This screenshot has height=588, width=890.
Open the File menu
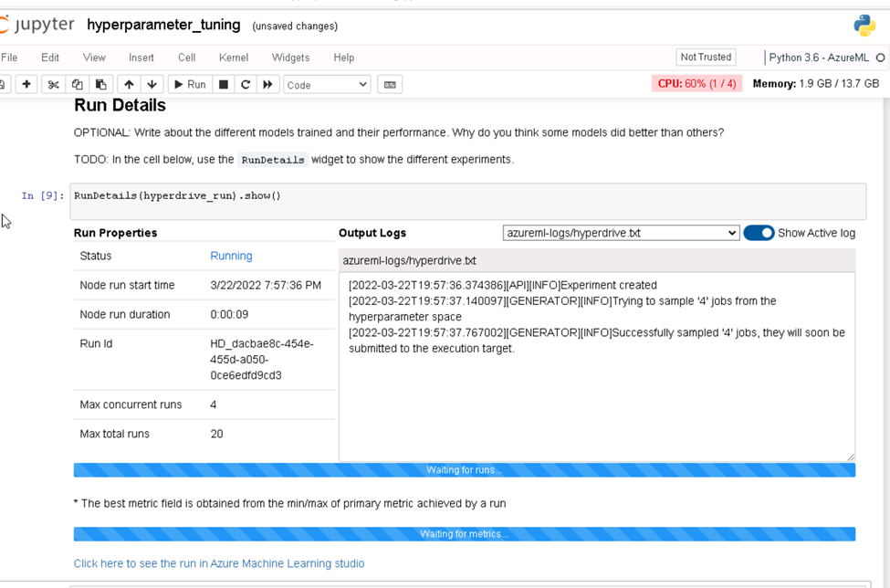pos(9,58)
